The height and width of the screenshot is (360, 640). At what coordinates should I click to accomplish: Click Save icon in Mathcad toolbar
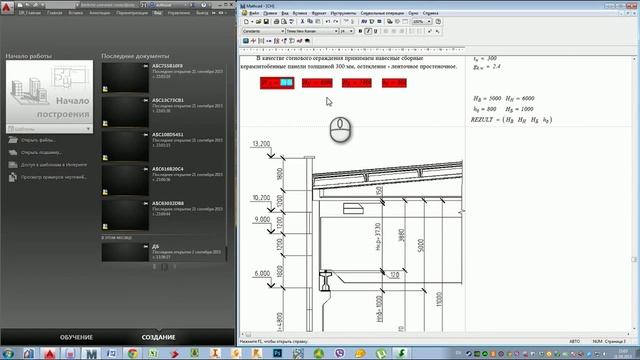(x=266, y=22)
